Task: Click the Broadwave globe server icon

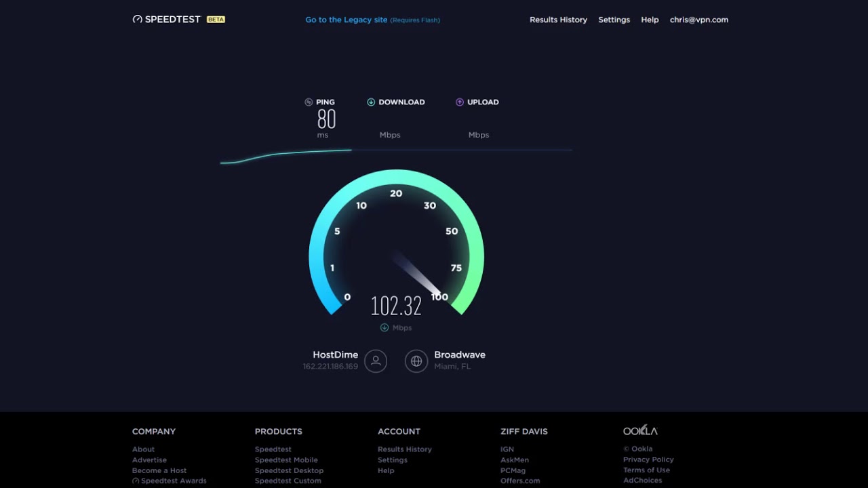Action: click(416, 361)
